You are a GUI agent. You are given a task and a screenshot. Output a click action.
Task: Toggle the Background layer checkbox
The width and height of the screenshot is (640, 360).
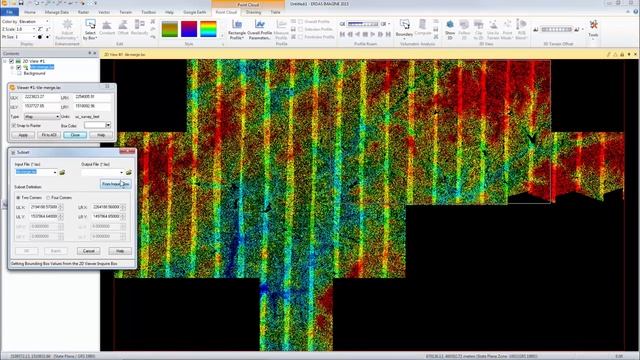[x=19, y=73]
